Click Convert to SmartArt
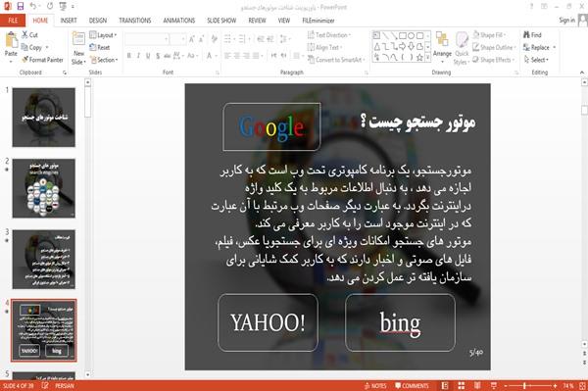This screenshot has width=588, height=391. [336, 60]
